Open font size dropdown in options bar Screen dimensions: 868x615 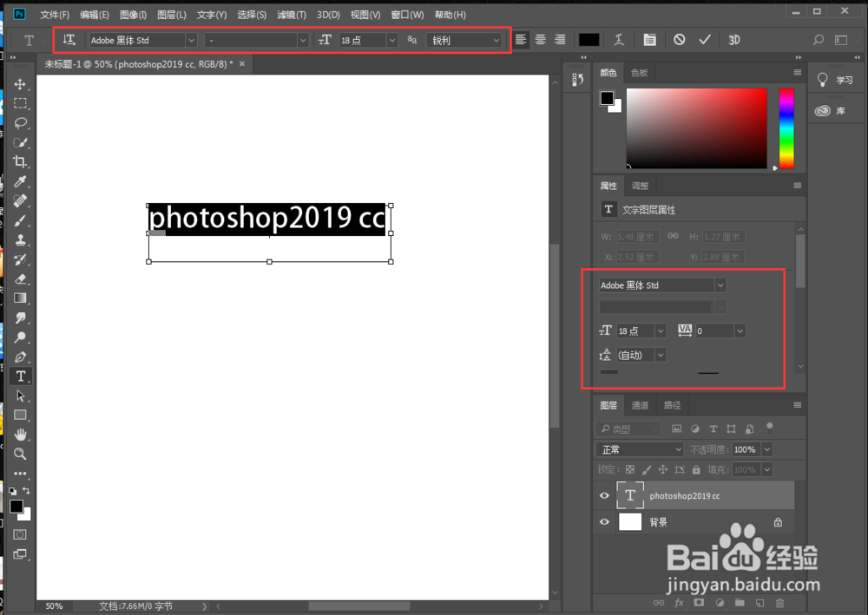[x=392, y=41]
